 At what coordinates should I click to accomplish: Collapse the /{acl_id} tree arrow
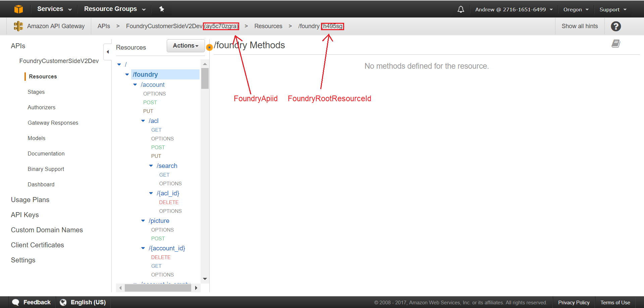coord(151,193)
